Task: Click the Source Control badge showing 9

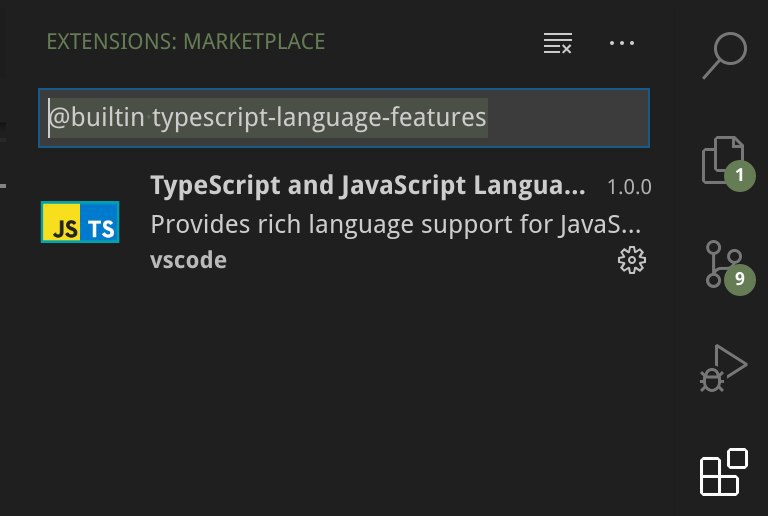Action: pyautogui.click(x=740, y=279)
